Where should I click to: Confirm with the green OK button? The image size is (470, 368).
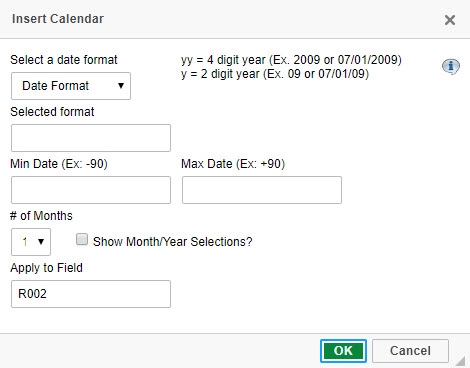[343, 351]
